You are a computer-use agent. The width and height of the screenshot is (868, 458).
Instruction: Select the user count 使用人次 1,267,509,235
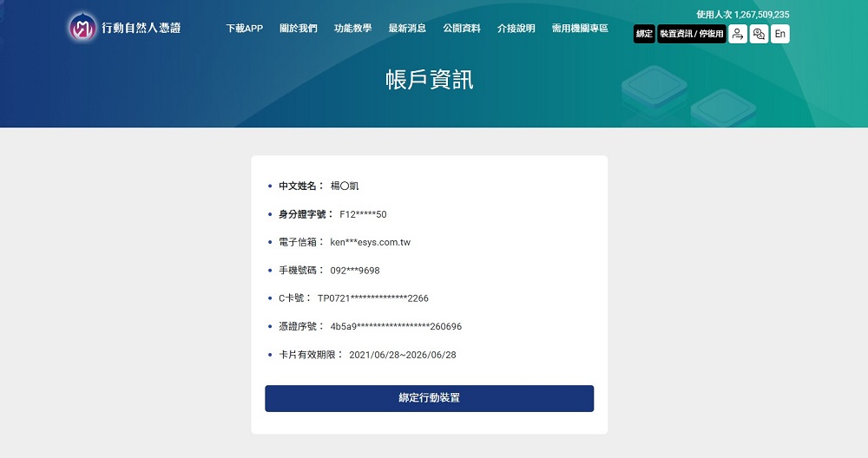[743, 15]
